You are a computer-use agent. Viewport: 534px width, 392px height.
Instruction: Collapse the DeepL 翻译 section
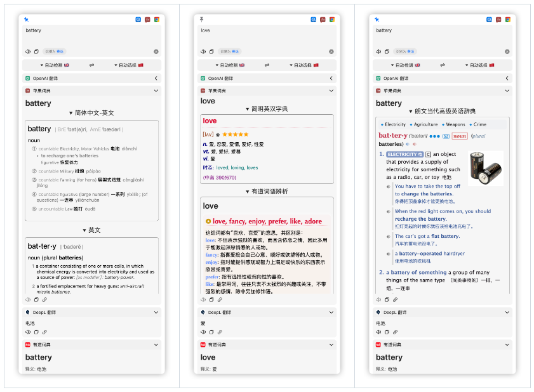tap(156, 313)
